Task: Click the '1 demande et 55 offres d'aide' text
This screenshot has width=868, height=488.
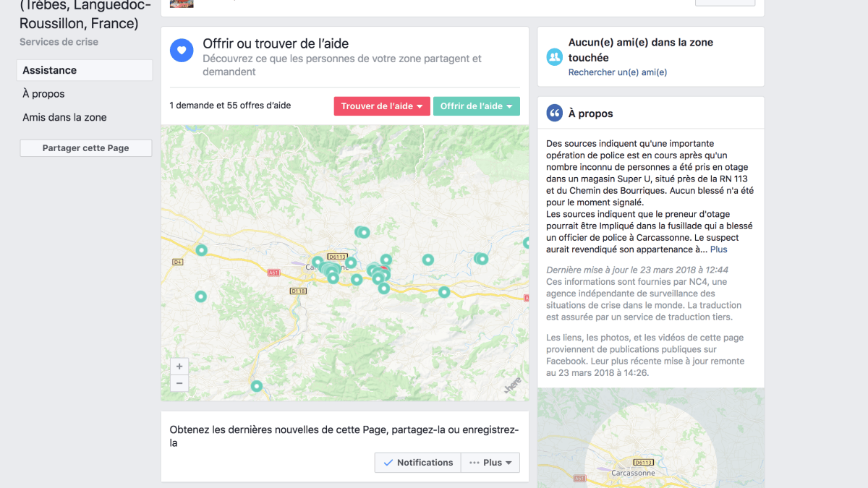Action: coord(230,106)
